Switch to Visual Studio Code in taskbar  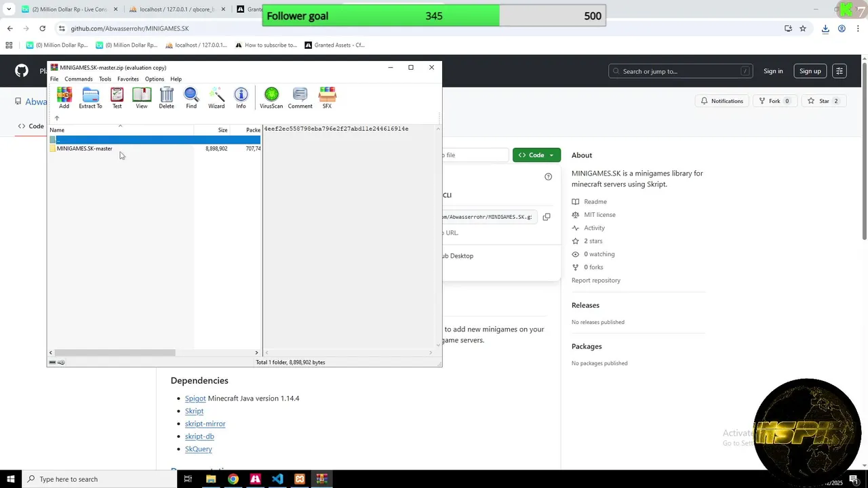pos(277,479)
